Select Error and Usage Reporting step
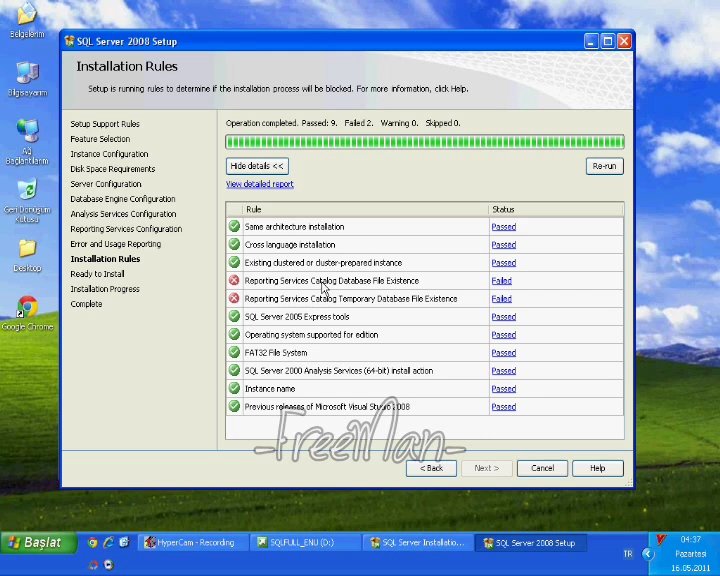 (115, 244)
